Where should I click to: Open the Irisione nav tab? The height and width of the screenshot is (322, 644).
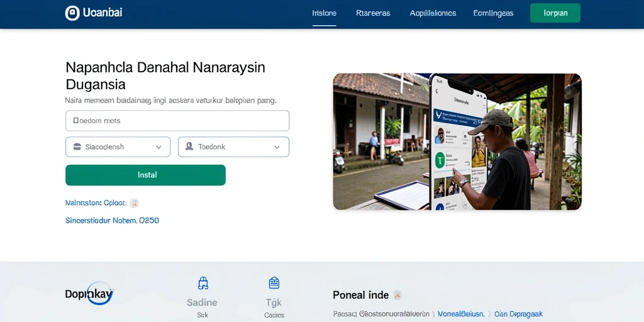[324, 13]
